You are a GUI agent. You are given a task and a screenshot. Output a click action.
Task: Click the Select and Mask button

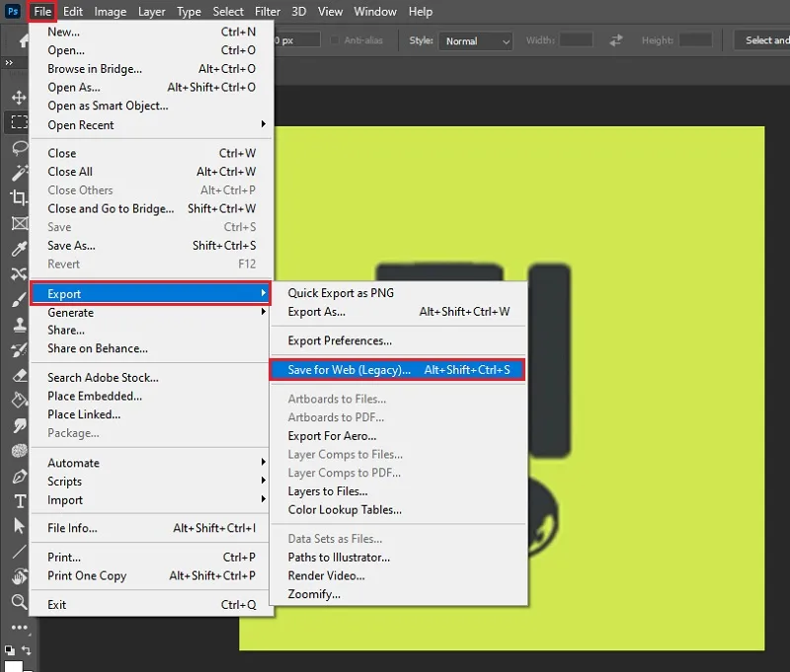[761, 40]
